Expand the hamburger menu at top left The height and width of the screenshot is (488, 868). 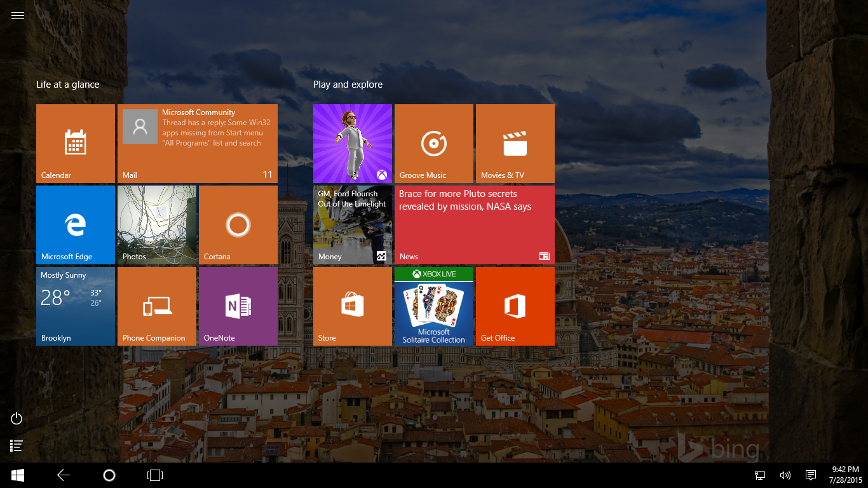point(18,16)
